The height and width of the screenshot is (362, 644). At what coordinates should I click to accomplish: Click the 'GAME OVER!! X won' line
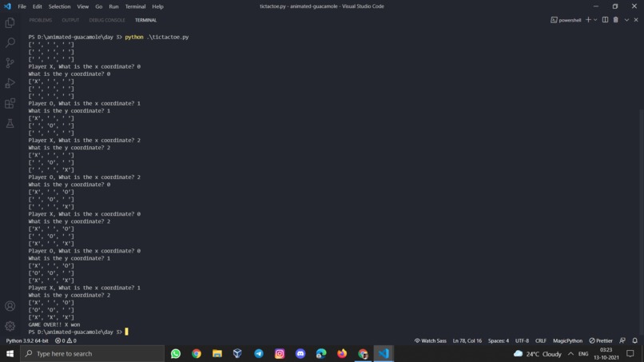[54, 324]
